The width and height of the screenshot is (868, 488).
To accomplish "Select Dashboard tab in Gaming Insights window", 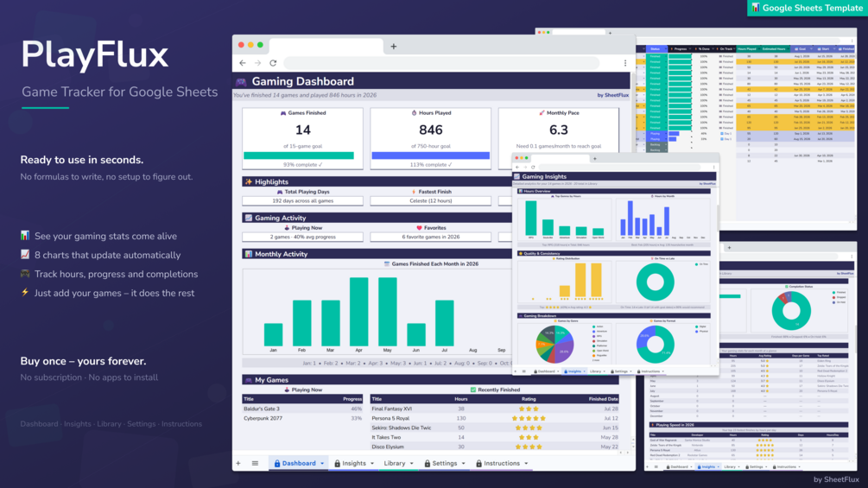I will coord(546,371).
